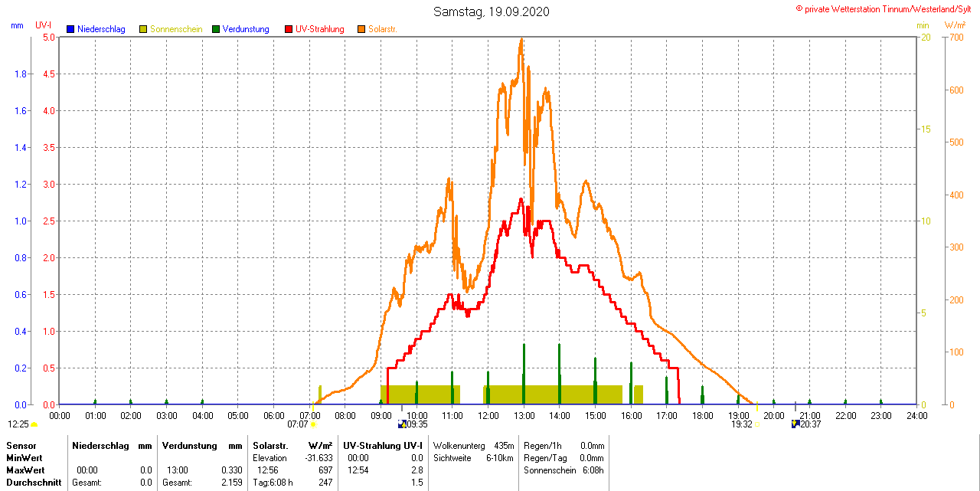Click the yellow Sonnenschein legend swatch

pos(143,29)
